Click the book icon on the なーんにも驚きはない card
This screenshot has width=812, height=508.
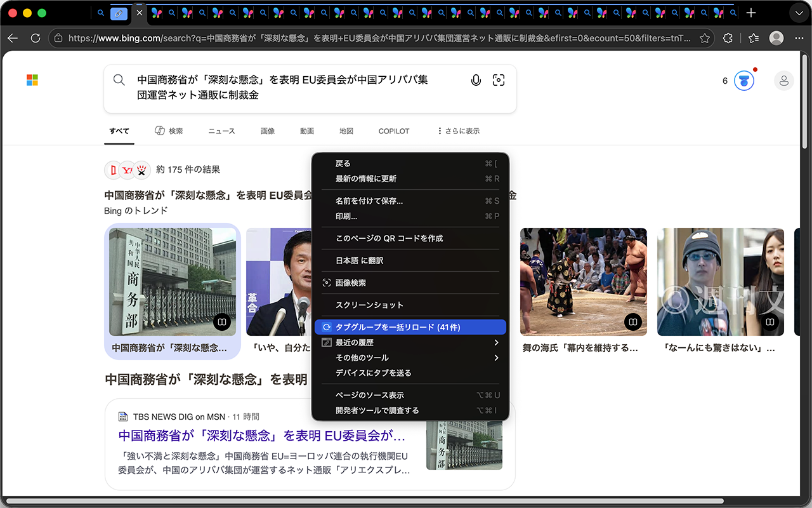[769, 322]
